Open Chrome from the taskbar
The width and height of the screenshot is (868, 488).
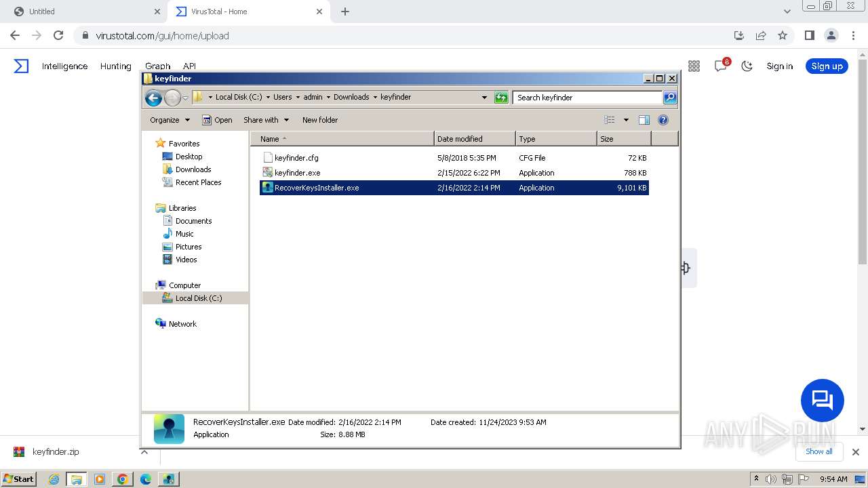pyautogui.click(x=122, y=479)
